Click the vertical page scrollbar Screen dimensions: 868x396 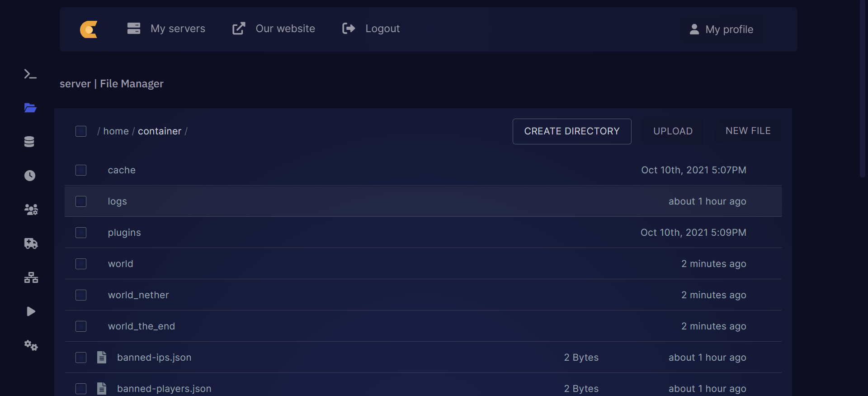(863, 91)
